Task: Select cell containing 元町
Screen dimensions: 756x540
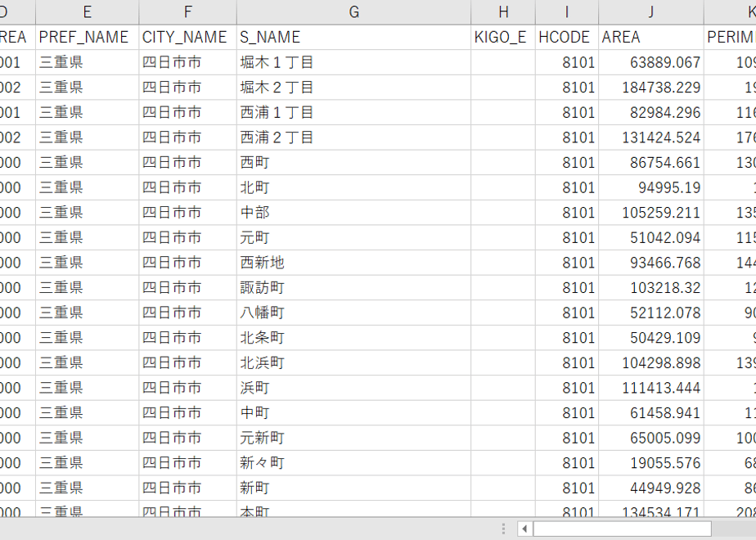Action: pos(354,238)
